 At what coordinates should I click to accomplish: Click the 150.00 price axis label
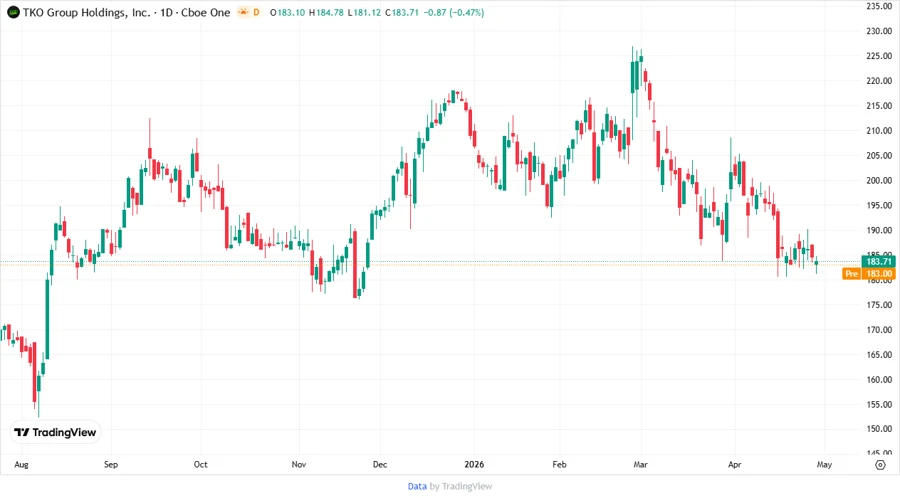click(879, 429)
